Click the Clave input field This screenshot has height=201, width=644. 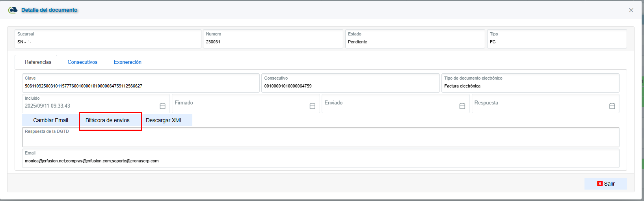pos(140,86)
